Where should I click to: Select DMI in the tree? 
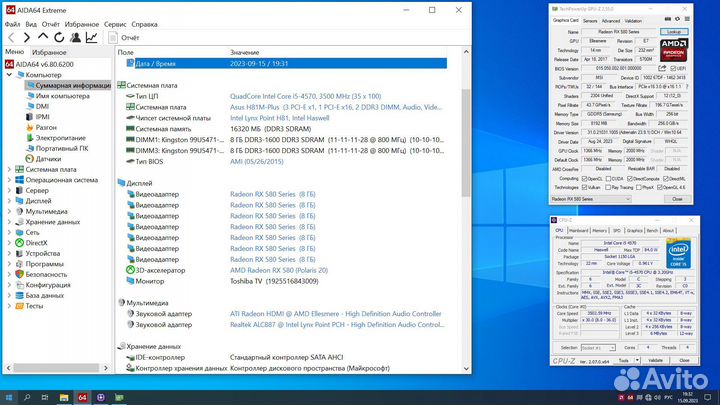coord(42,106)
